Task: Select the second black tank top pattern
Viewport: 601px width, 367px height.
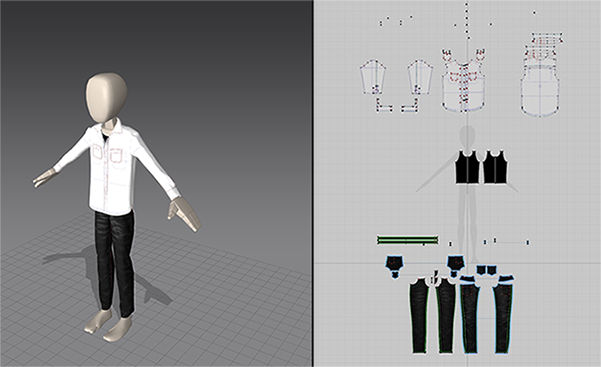Action: (x=495, y=167)
